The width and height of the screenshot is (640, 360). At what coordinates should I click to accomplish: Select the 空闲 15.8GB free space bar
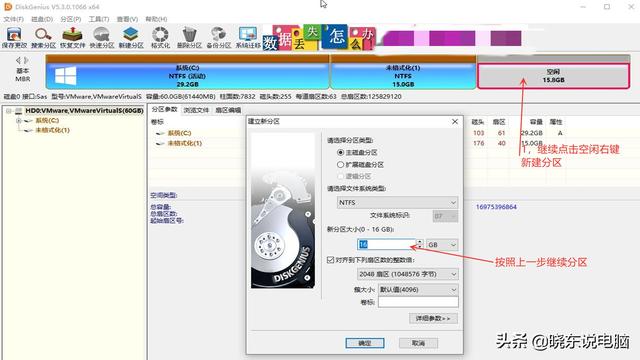(x=553, y=76)
